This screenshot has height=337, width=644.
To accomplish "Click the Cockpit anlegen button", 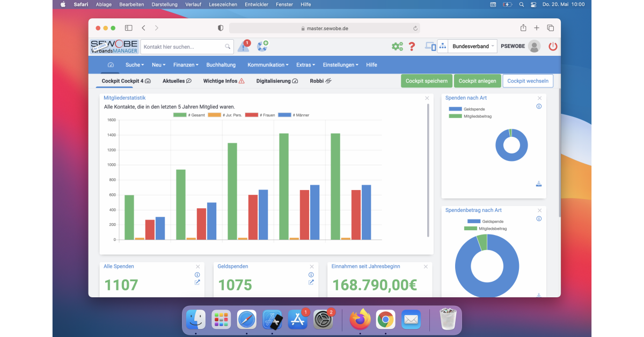I will pos(477,81).
